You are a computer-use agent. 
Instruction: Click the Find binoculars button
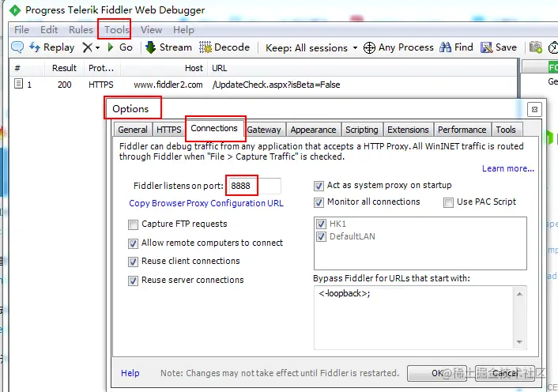point(456,47)
